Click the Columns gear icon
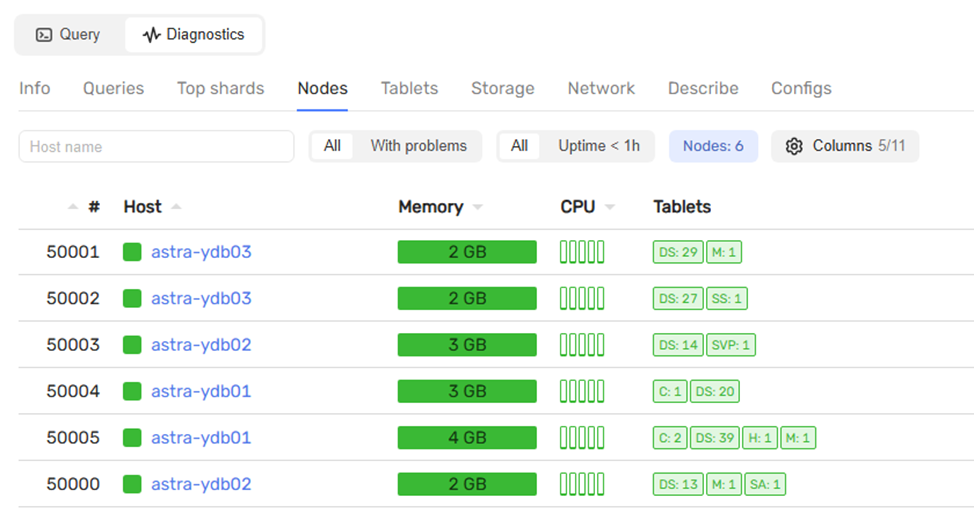974x512 pixels. pyautogui.click(x=794, y=146)
